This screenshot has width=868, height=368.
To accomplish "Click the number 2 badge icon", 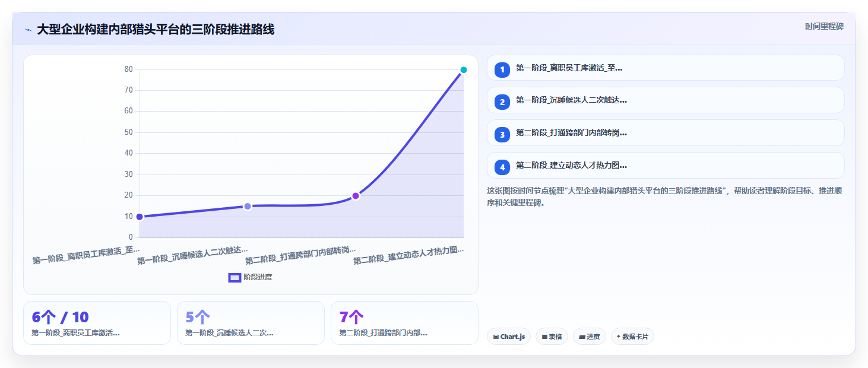I will (502, 102).
